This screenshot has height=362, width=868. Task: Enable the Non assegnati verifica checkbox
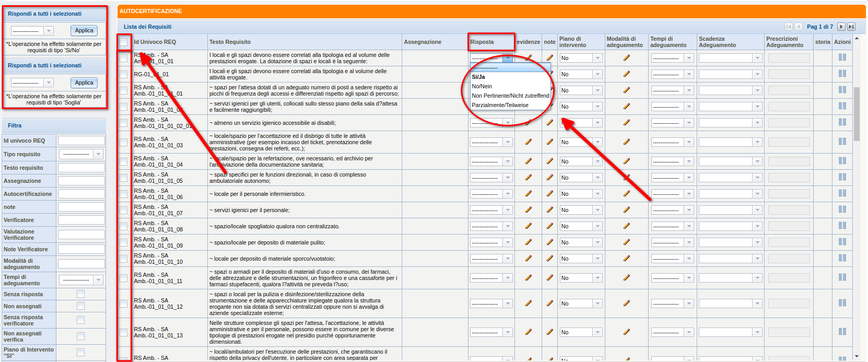tap(80, 336)
